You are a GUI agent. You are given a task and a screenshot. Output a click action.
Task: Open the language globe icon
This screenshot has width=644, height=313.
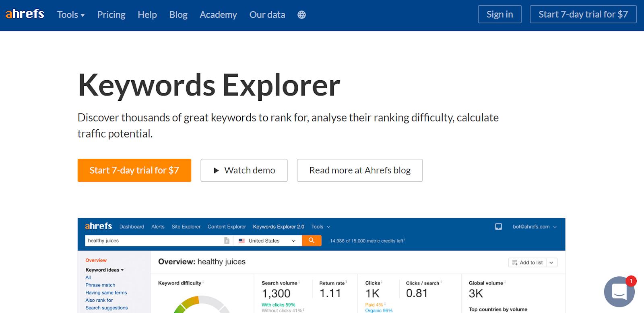[x=301, y=15]
